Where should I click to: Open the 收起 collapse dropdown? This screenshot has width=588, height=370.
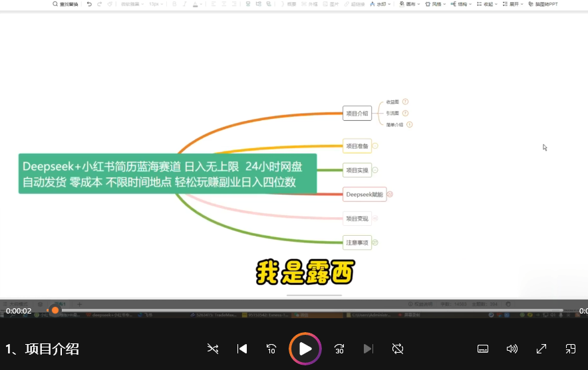(487, 4)
